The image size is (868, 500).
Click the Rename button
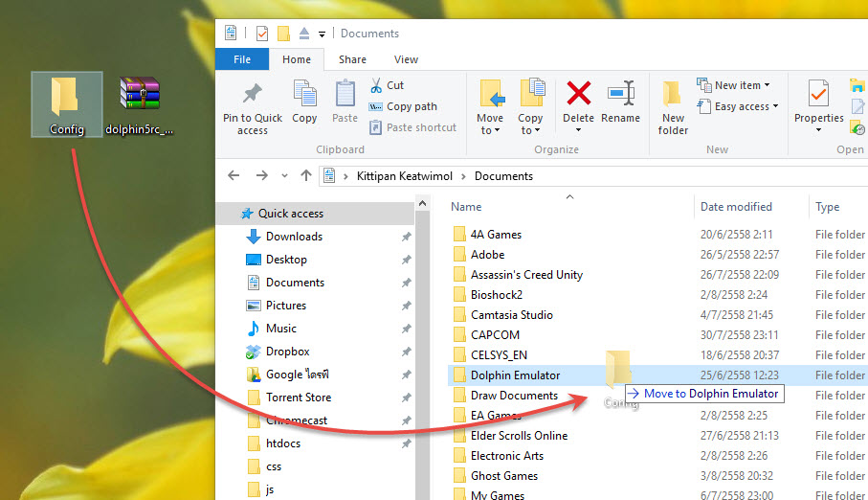(620, 102)
